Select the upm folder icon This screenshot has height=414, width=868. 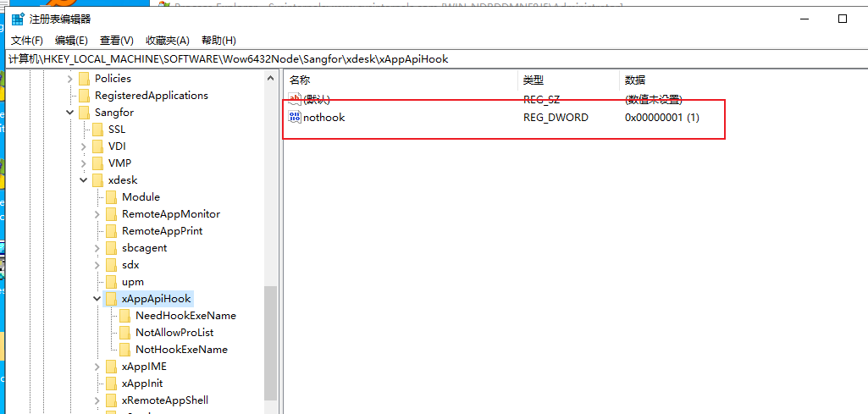tap(111, 282)
